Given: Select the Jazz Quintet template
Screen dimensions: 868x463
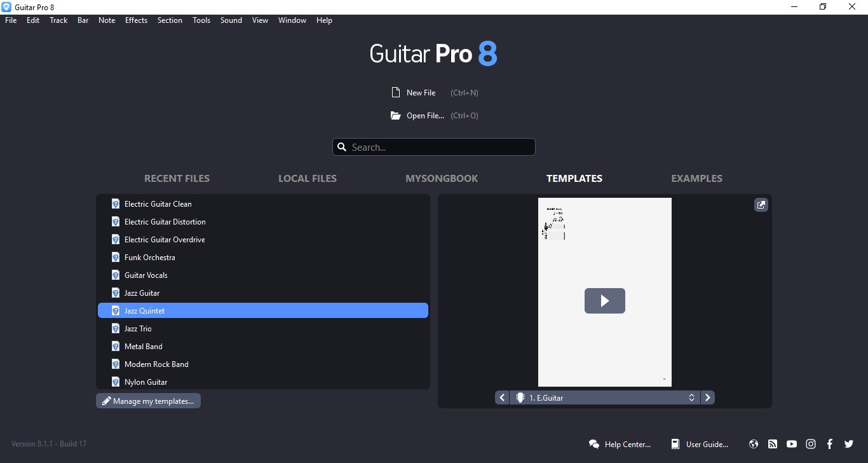Looking at the screenshot, I should (263, 311).
